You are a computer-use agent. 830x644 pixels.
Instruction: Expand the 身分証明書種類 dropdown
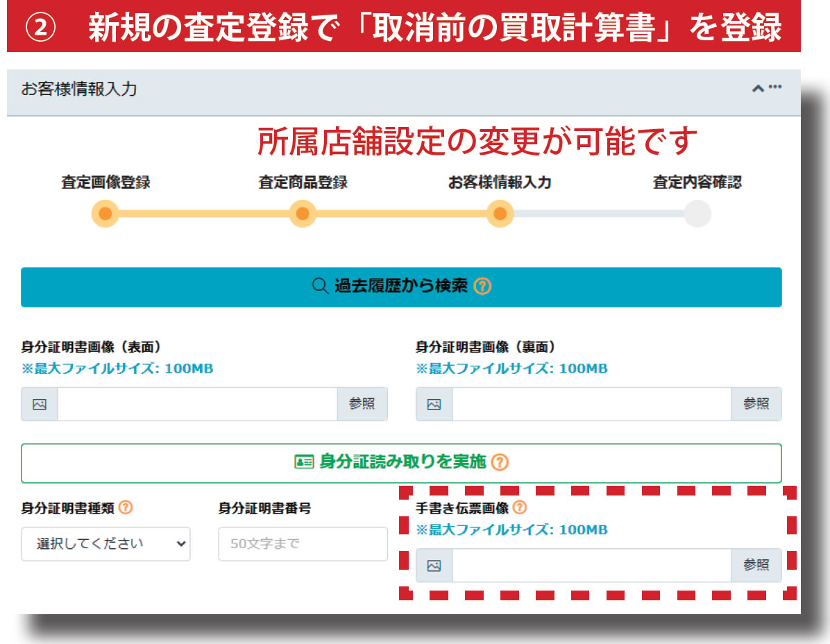[105, 544]
